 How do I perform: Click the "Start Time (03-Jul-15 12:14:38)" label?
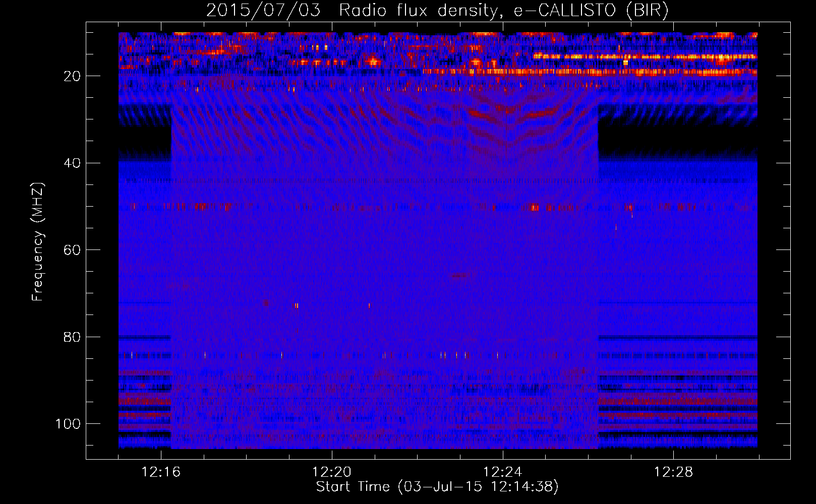coord(437,487)
